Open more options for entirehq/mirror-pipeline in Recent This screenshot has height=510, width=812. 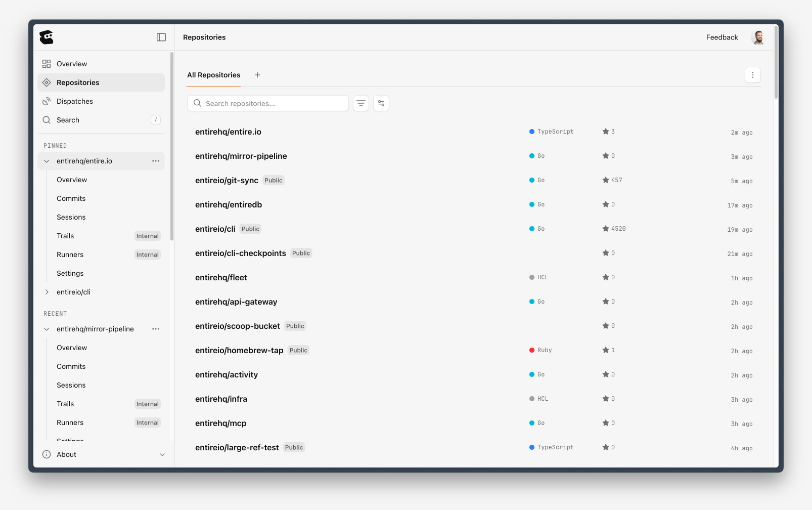coord(156,329)
